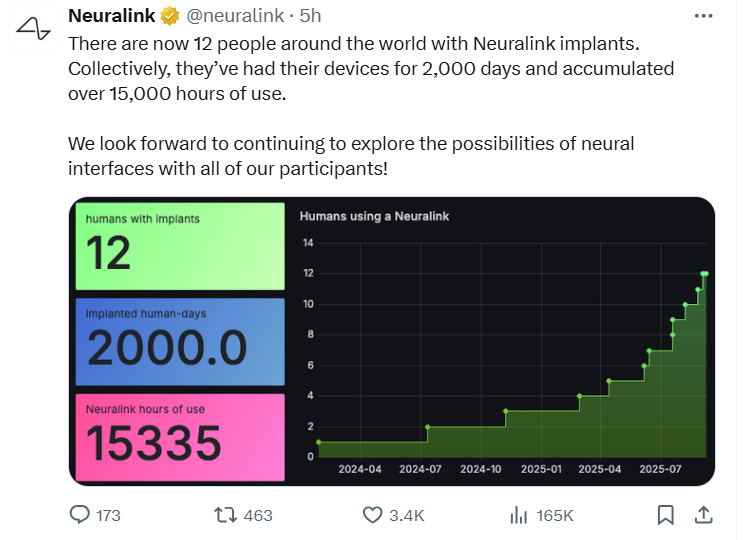
Task: Click the chart data point at 12
Action: click(705, 273)
